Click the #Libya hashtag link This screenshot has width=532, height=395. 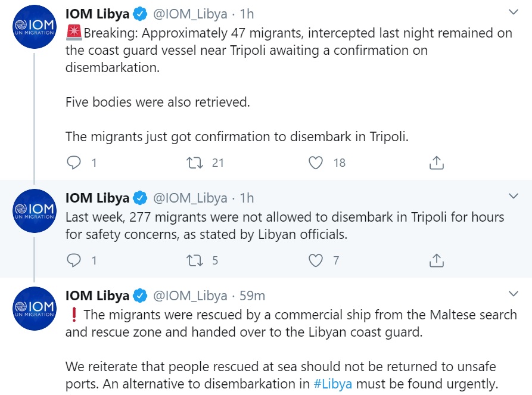click(x=333, y=384)
